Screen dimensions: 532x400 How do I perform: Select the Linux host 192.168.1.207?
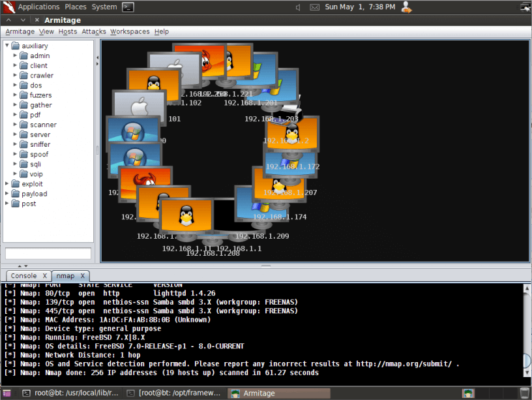click(x=280, y=185)
